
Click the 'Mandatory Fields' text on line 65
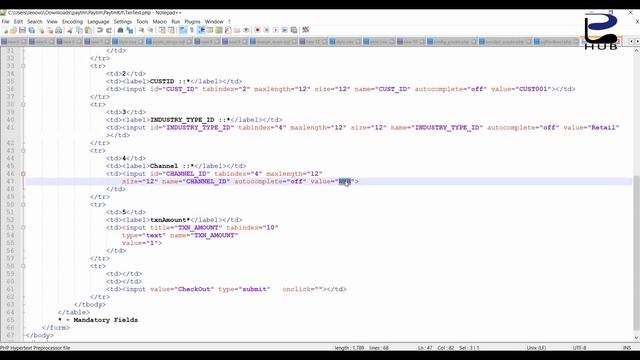106,320
